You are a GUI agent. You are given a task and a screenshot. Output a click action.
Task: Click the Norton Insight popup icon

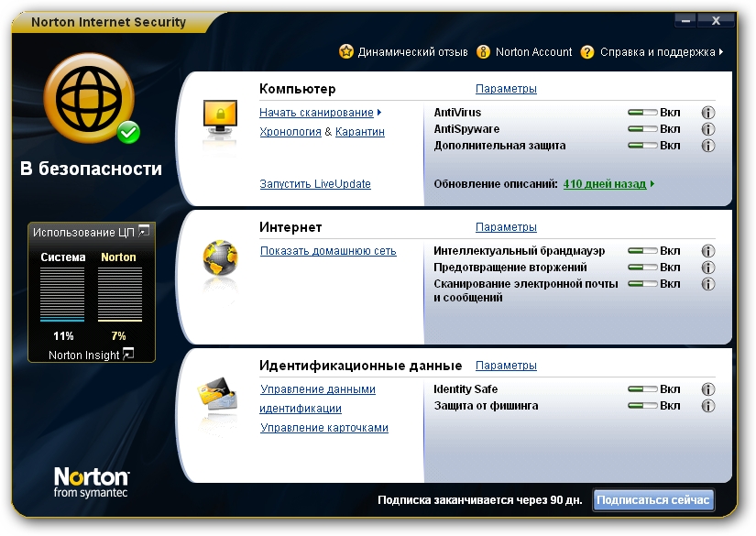coord(128,355)
